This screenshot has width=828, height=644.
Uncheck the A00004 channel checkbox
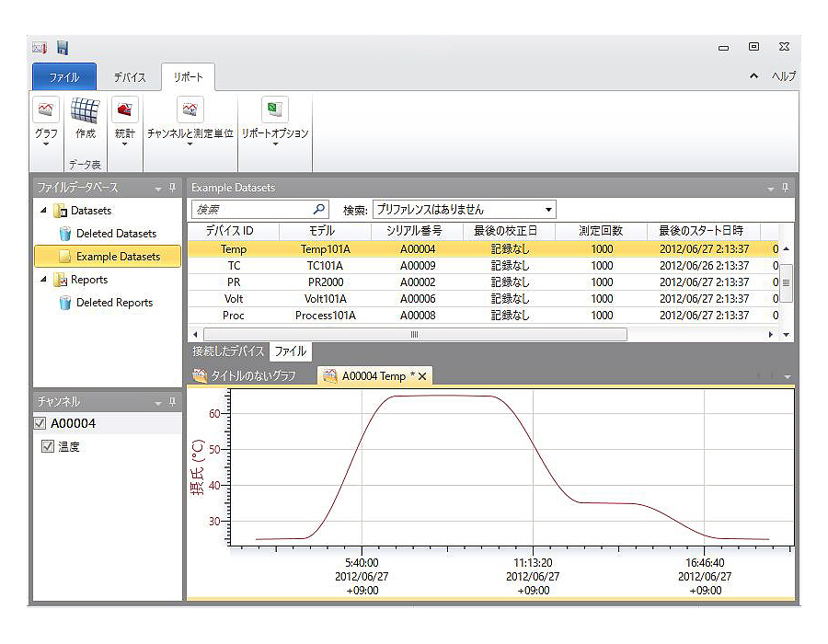pyautogui.click(x=40, y=423)
